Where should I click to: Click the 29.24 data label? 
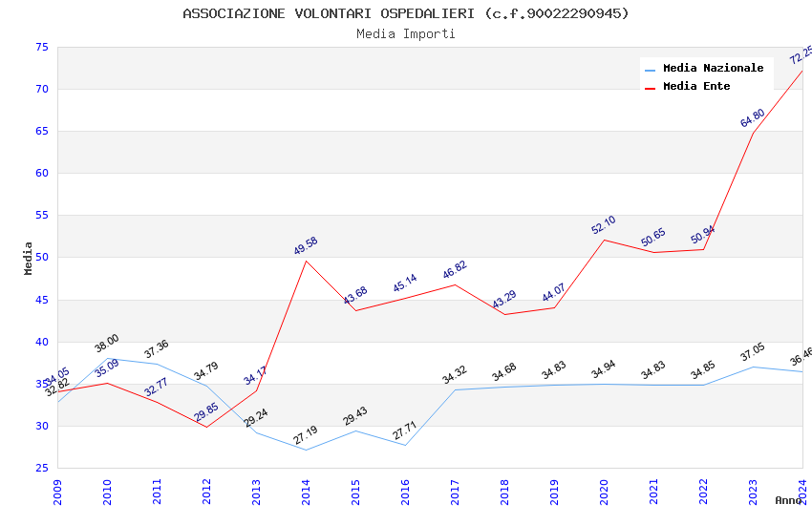[256, 417]
